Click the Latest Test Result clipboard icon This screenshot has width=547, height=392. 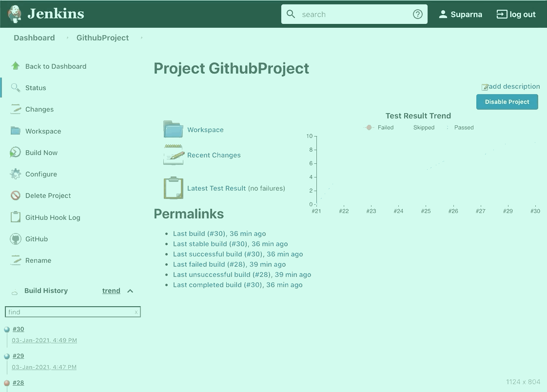(x=174, y=188)
